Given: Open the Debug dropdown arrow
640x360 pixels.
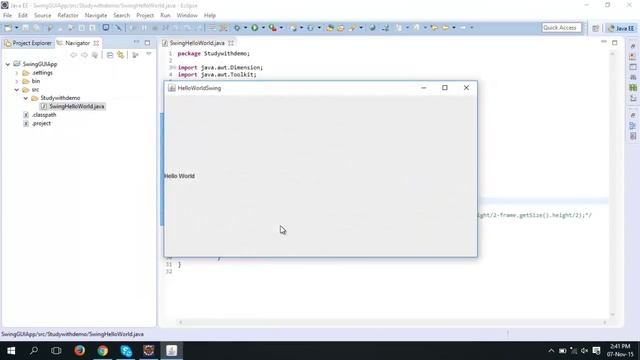Looking at the screenshot, I should 245,28.
